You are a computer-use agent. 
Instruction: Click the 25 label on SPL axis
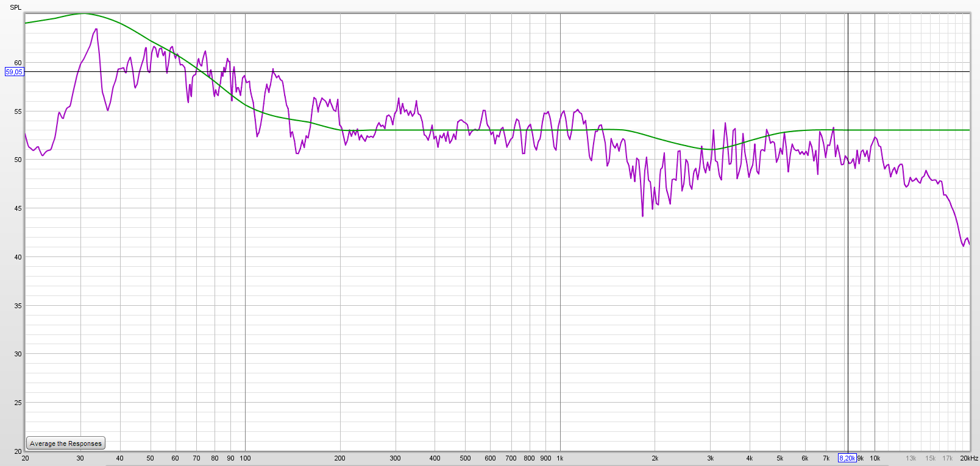point(18,403)
